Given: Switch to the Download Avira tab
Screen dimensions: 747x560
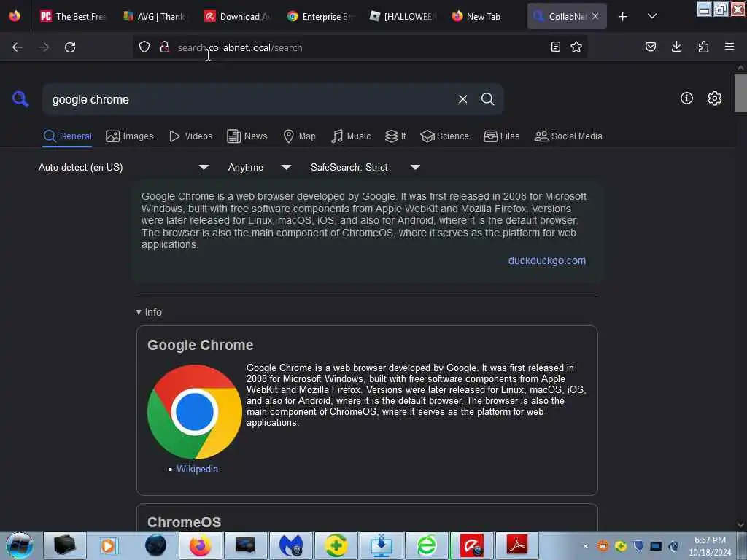Looking at the screenshot, I should click(237, 16).
